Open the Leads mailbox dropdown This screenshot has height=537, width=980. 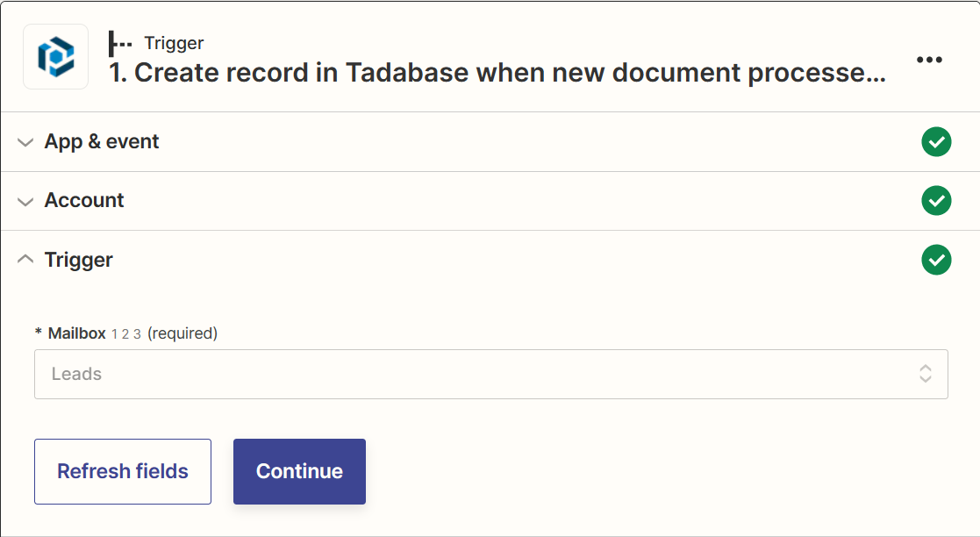(x=490, y=374)
